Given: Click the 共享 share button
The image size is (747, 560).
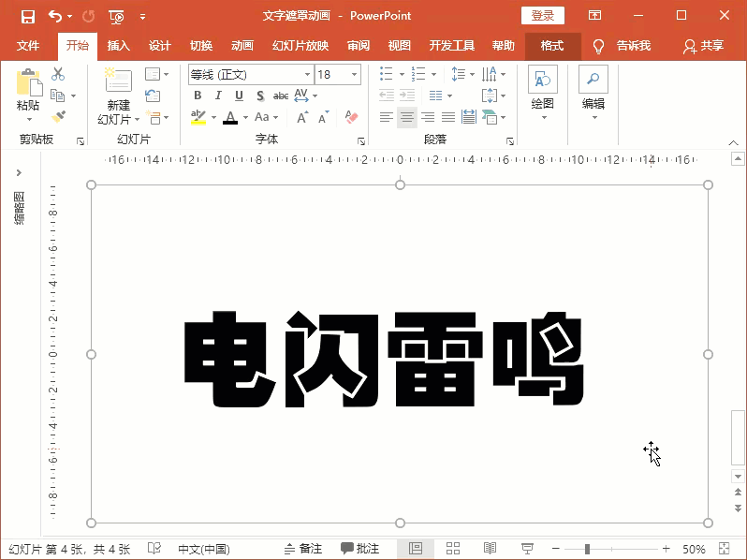Looking at the screenshot, I should click(704, 46).
